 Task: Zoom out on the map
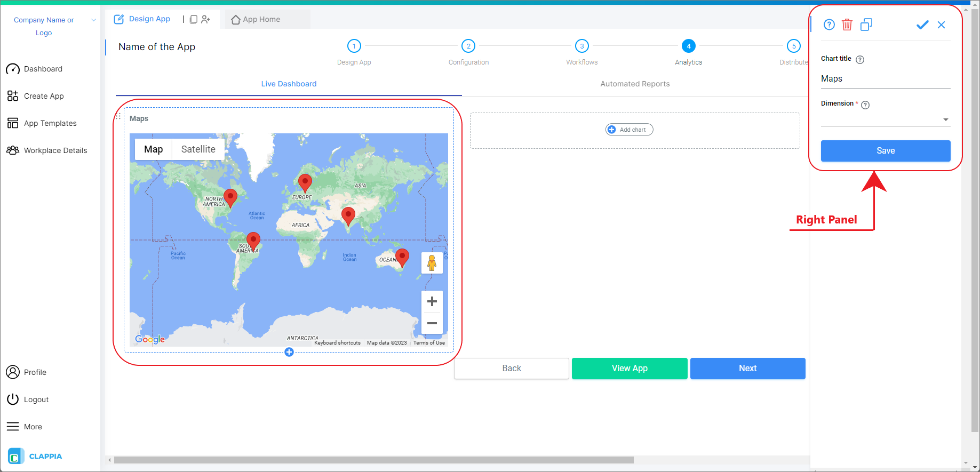tap(432, 323)
